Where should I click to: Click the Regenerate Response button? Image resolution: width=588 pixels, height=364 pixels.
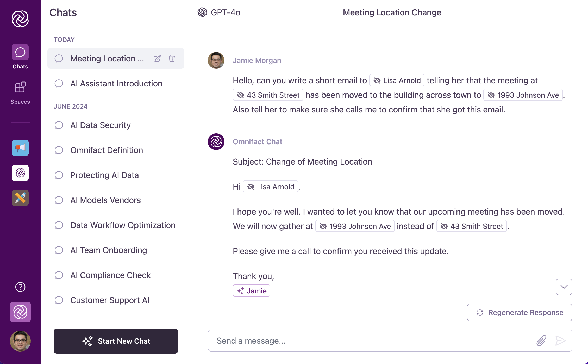[519, 312]
